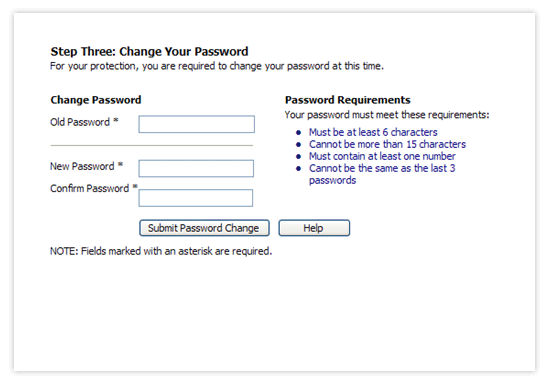Click the 'Change Password' section heading
Screen dimensions: 550x385
96,100
